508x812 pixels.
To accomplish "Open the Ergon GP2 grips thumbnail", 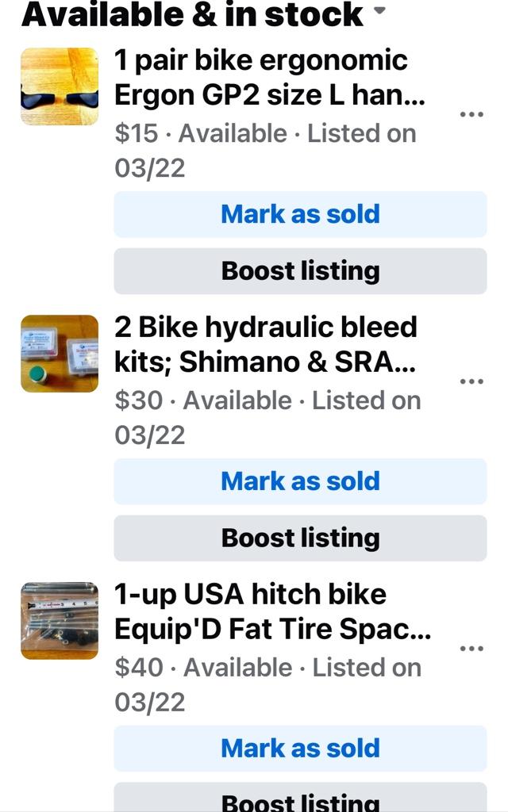I will (x=60, y=86).
